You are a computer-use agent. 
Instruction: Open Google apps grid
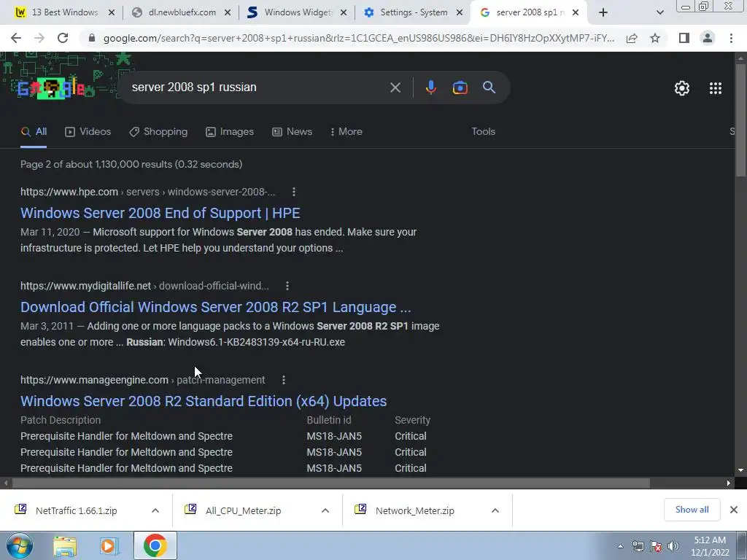(715, 88)
